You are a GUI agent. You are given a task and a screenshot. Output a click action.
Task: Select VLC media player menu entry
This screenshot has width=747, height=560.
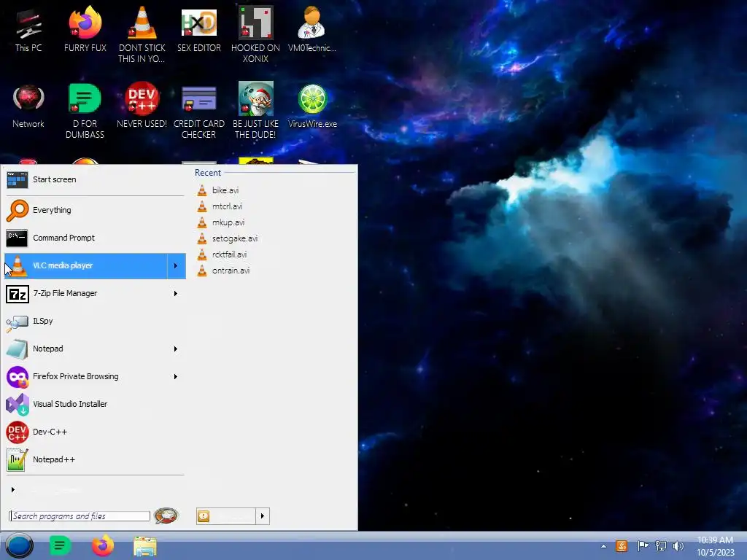coord(86,265)
